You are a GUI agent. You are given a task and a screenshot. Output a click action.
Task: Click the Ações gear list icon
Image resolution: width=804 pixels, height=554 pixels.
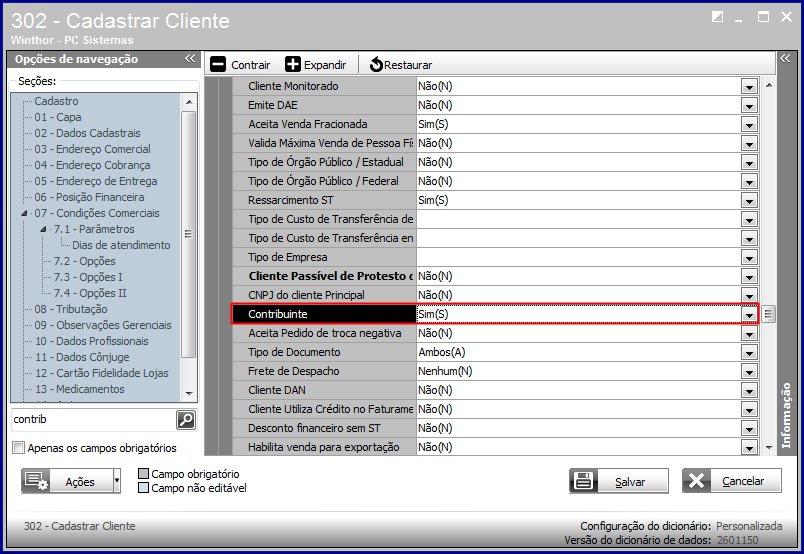[36, 481]
